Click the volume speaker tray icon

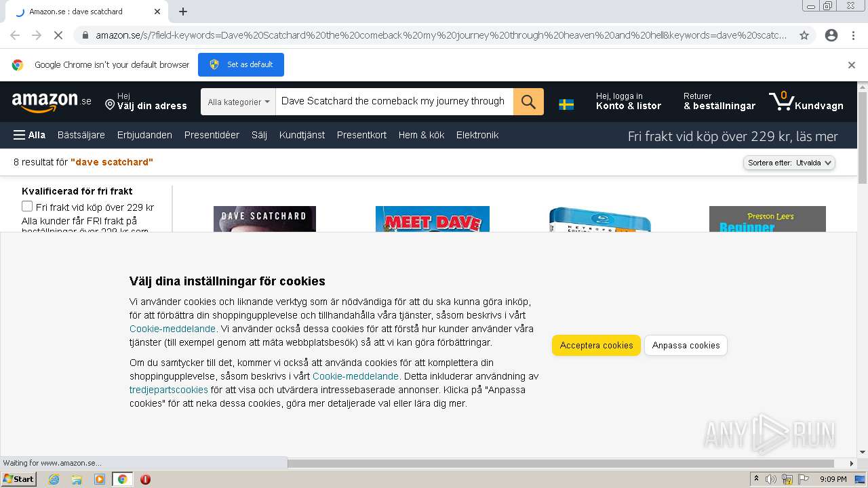[771, 479]
